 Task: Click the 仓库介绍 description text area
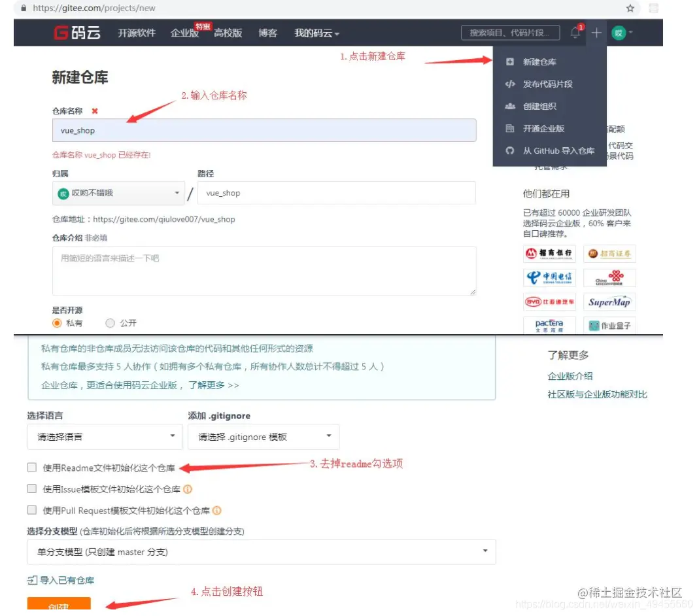click(262, 270)
